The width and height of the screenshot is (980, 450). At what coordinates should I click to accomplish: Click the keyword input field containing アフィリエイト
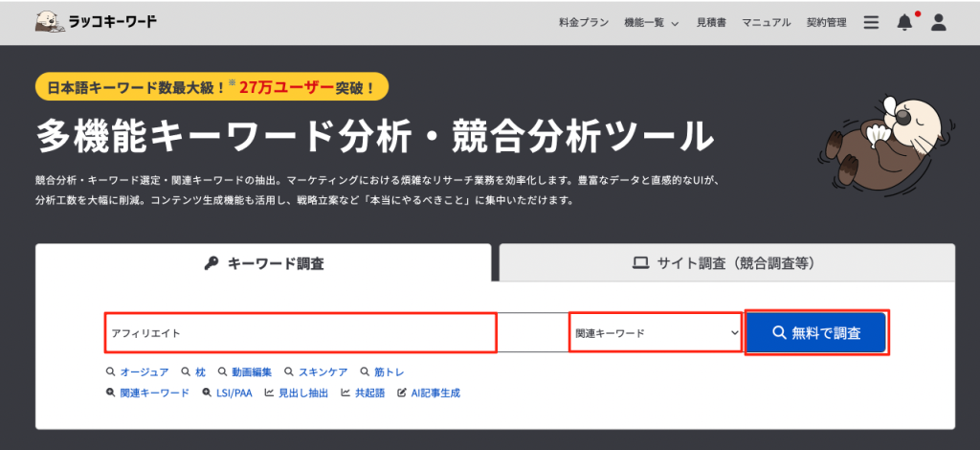tap(301, 333)
